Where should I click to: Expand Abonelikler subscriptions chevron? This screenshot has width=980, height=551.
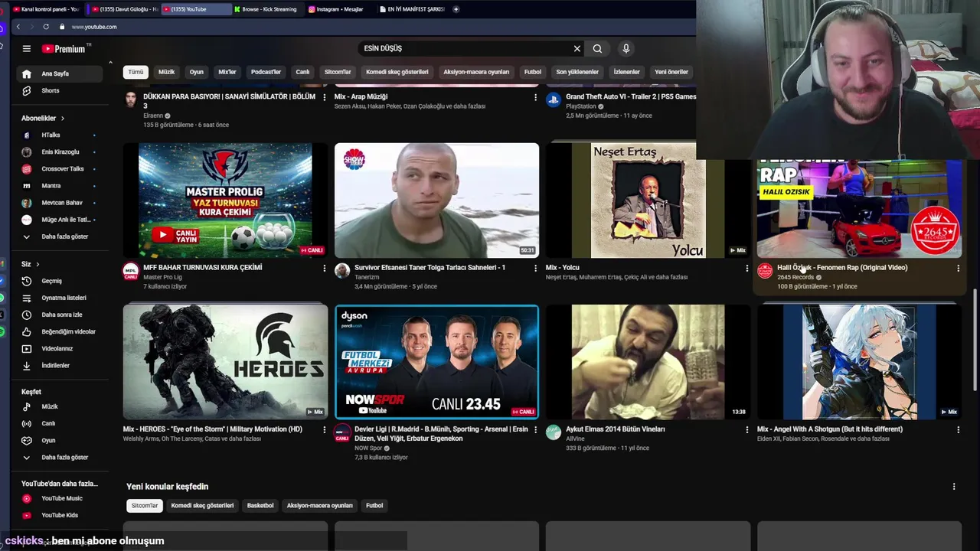coord(62,118)
